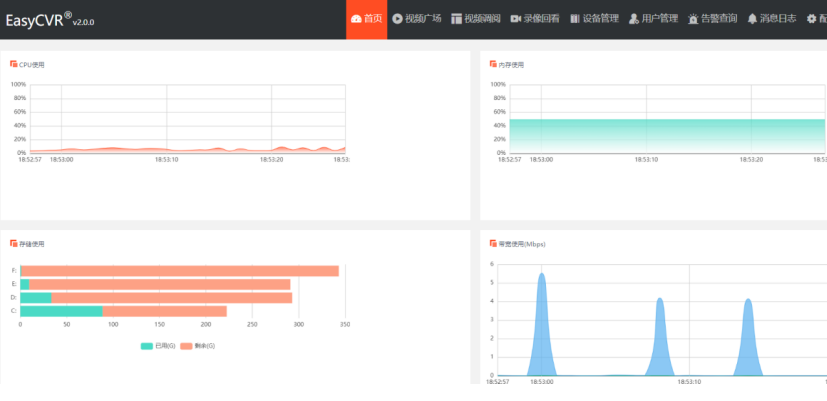This screenshot has height=401, width=827.
Task: Click the play icon beside 视频广场
Action: pyautogui.click(x=397, y=19)
